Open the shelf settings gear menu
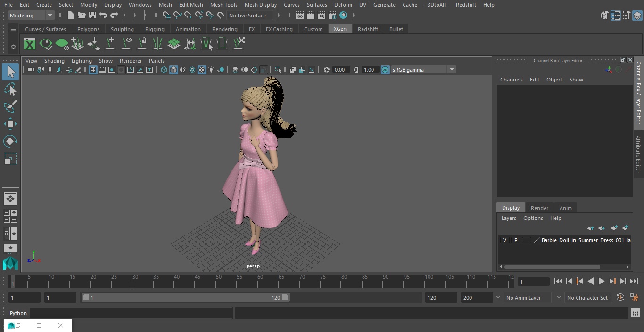Image resolution: width=644 pixels, height=332 pixels. (x=13, y=47)
